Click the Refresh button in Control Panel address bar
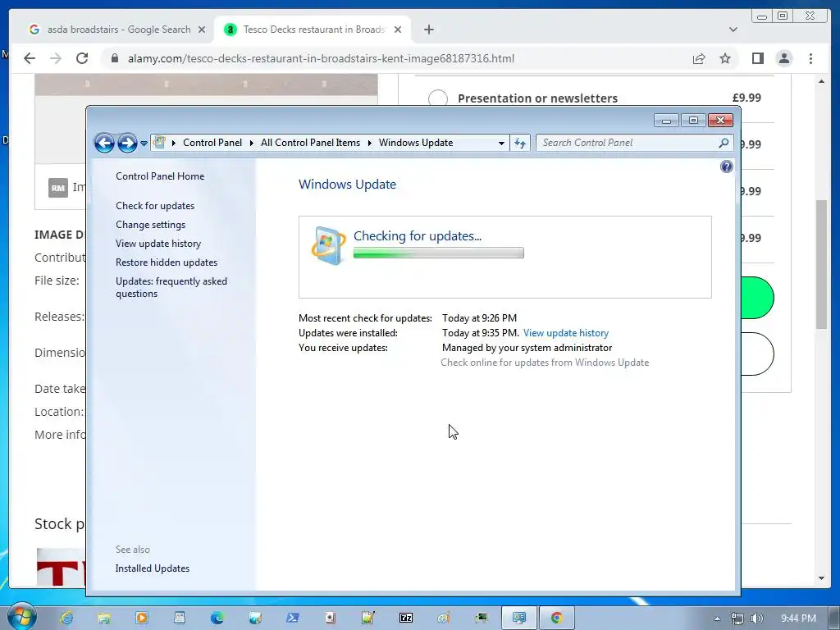Screen dimensions: 840x630 click(519, 143)
